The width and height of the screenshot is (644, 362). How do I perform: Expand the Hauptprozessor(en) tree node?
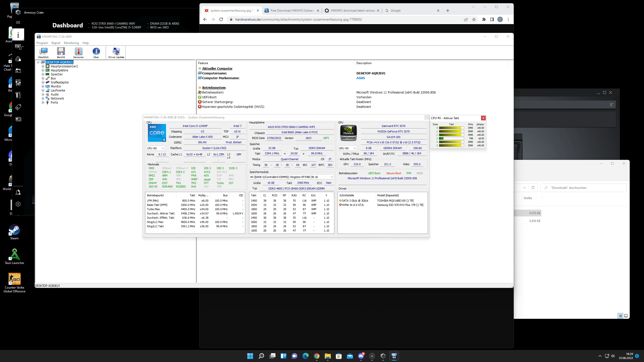point(43,66)
